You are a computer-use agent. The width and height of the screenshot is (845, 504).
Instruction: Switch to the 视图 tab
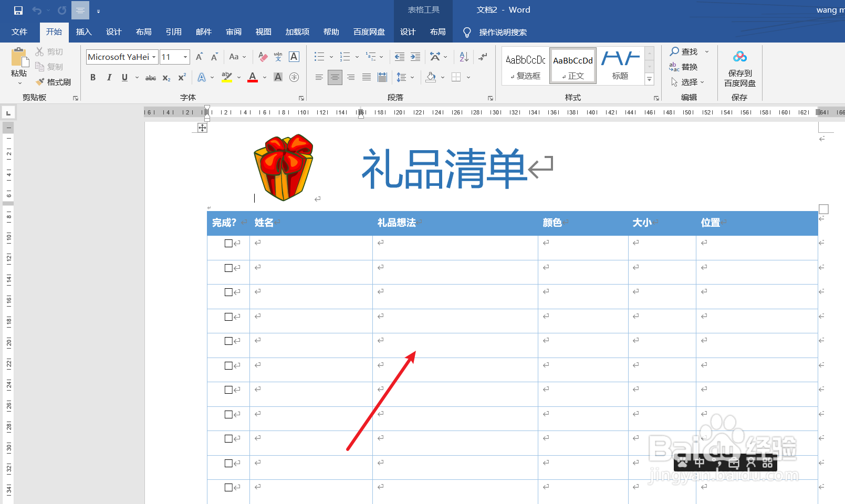click(264, 32)
